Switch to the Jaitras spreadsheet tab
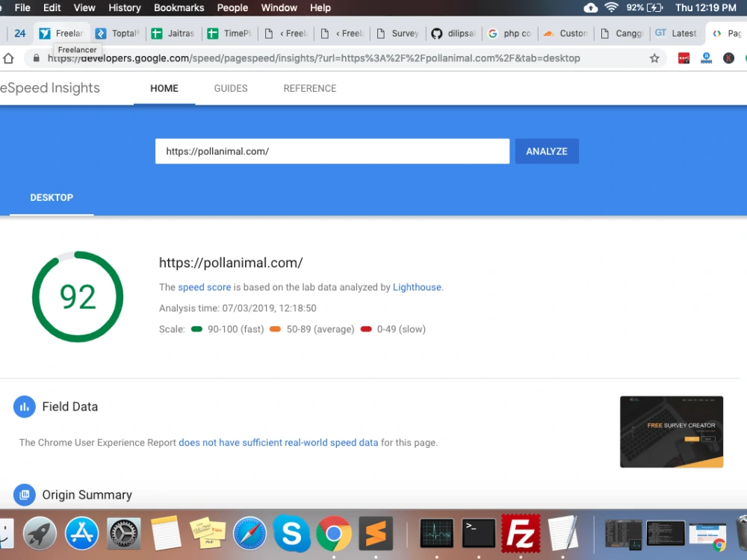The width and height of the screenshot is (747, 560). (173, 34)
